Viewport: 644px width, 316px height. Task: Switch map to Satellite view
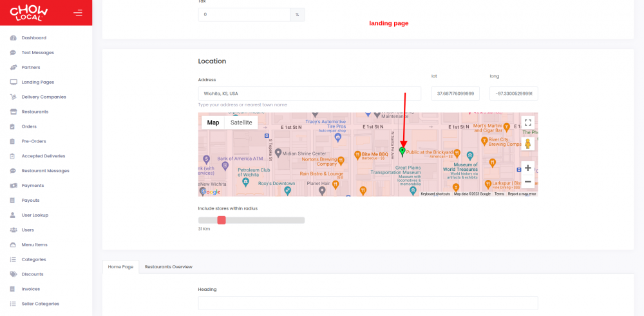241,123
